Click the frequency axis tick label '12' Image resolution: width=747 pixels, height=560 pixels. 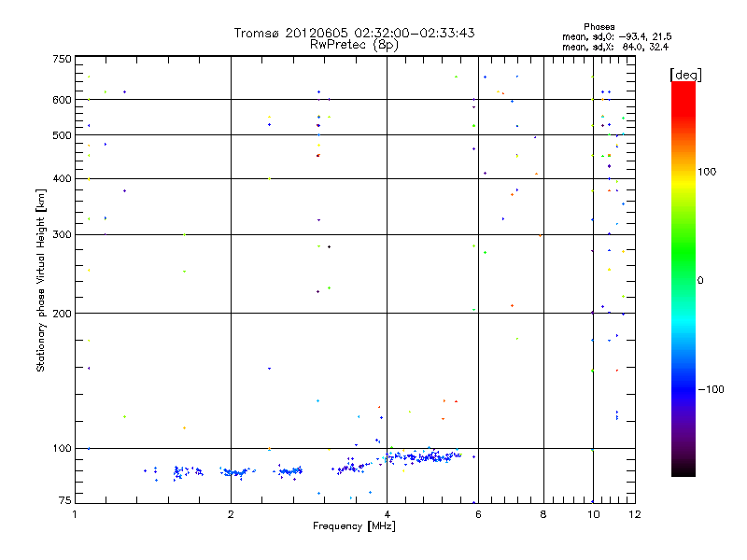pyautogui.click(x=635, y=514)
